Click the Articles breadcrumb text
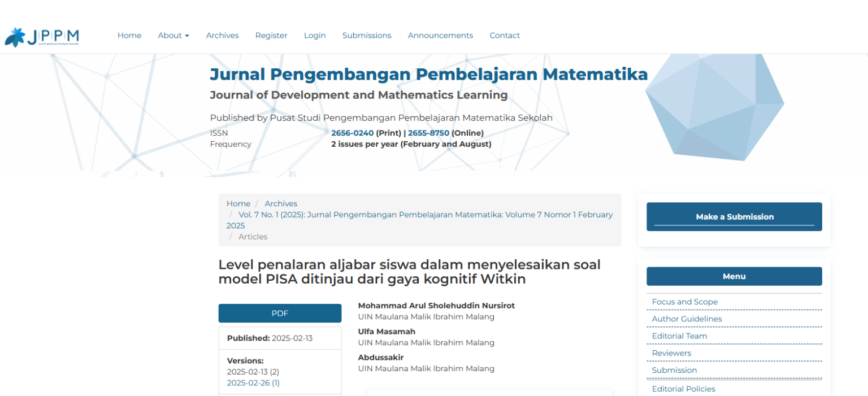This screenshot has width=868, height=396. [x=253, y=237]
